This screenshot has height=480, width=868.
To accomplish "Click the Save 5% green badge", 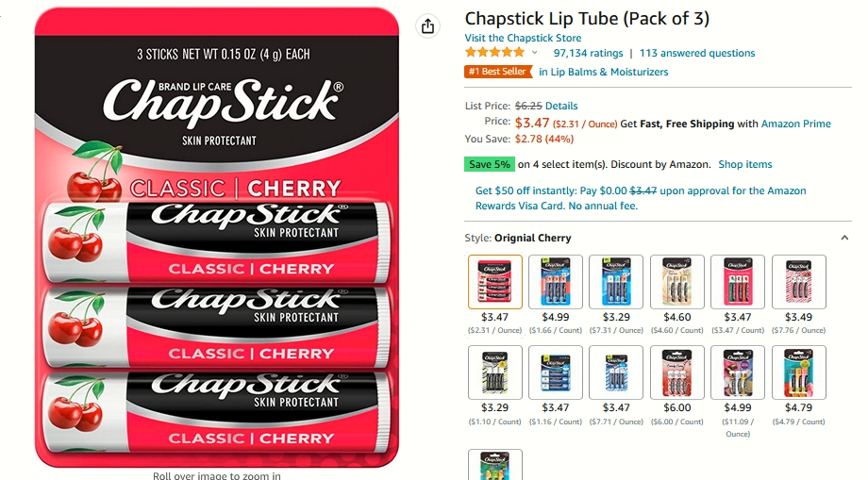I will [490, 164].
